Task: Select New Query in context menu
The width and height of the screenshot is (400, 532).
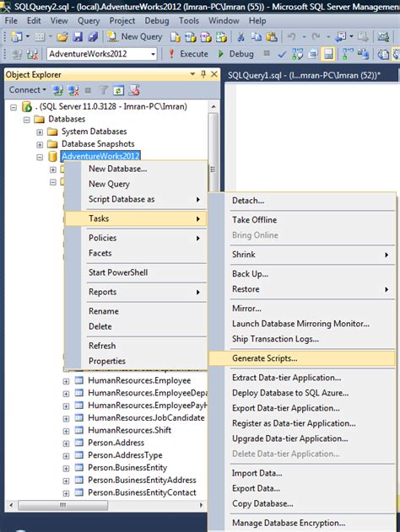Action: coord(136,184)
